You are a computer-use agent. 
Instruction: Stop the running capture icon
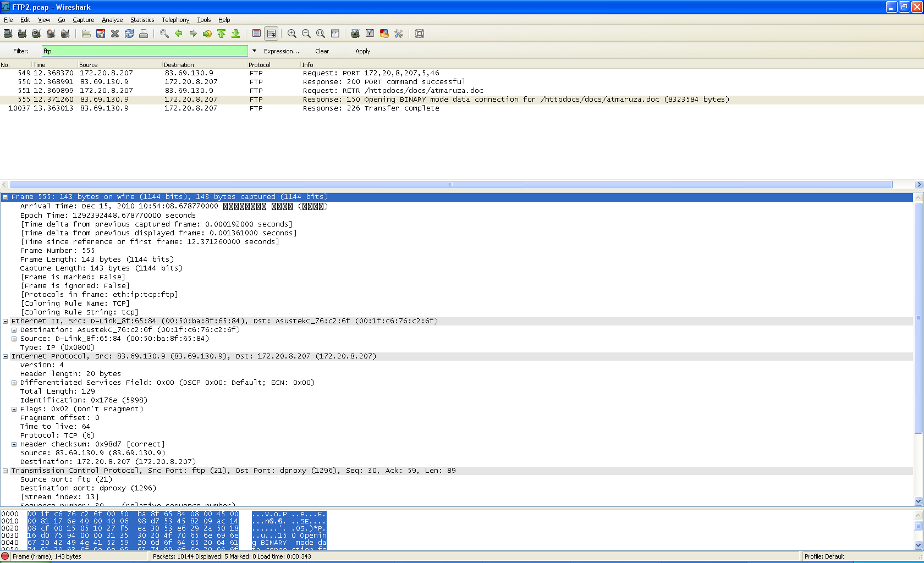[51, 34]
